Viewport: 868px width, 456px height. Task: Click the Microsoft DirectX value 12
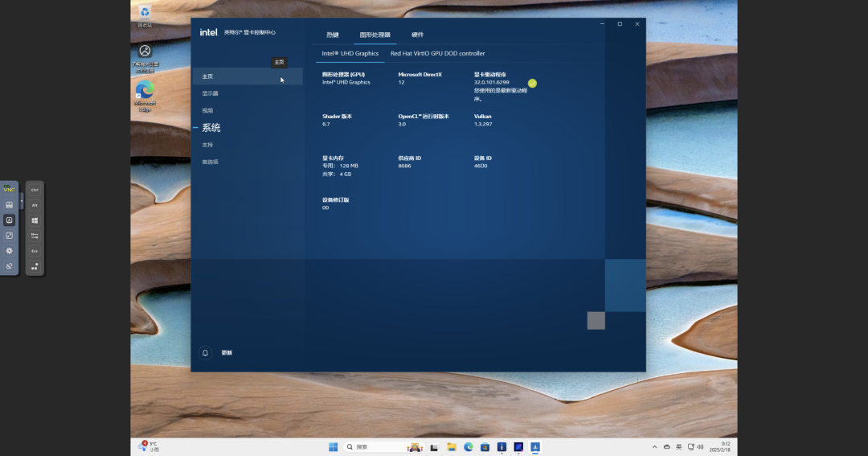401,83
